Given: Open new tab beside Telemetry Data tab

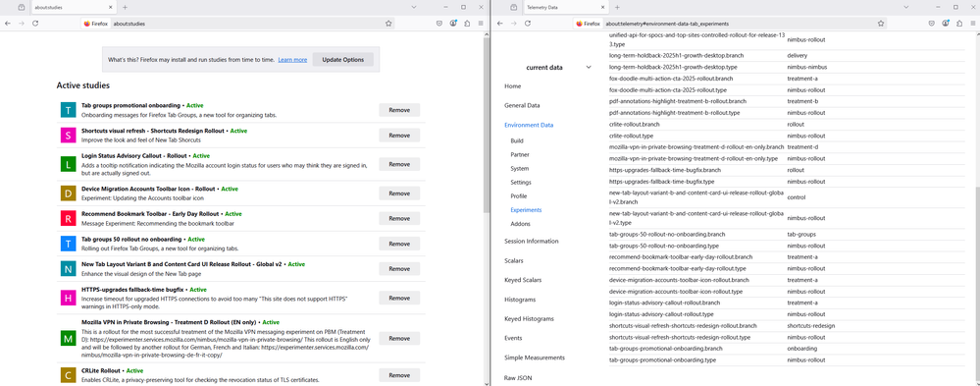Looking at the screenshot, I should (617, 7).
